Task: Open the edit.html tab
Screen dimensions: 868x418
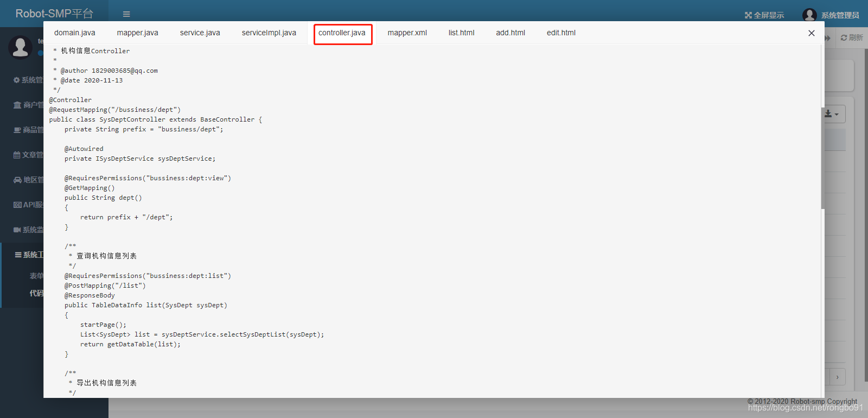Action: 561,33
